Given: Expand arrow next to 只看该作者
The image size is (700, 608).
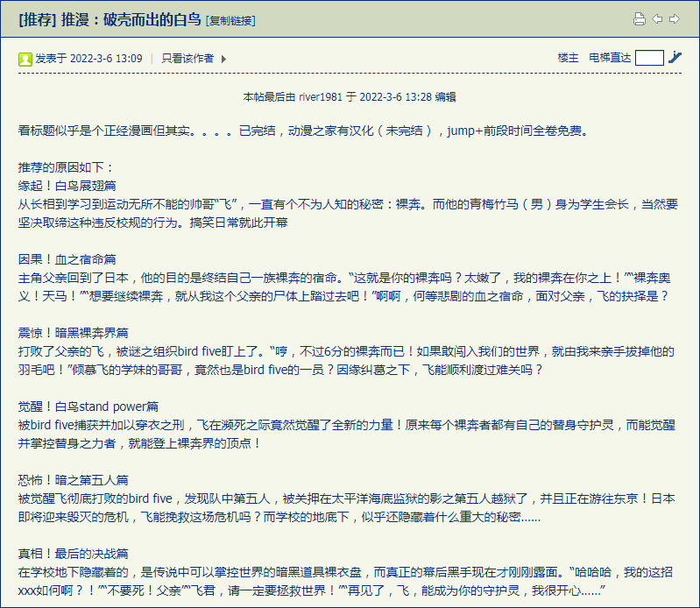Looking at the screenshot, I should (x=223, y=59).
